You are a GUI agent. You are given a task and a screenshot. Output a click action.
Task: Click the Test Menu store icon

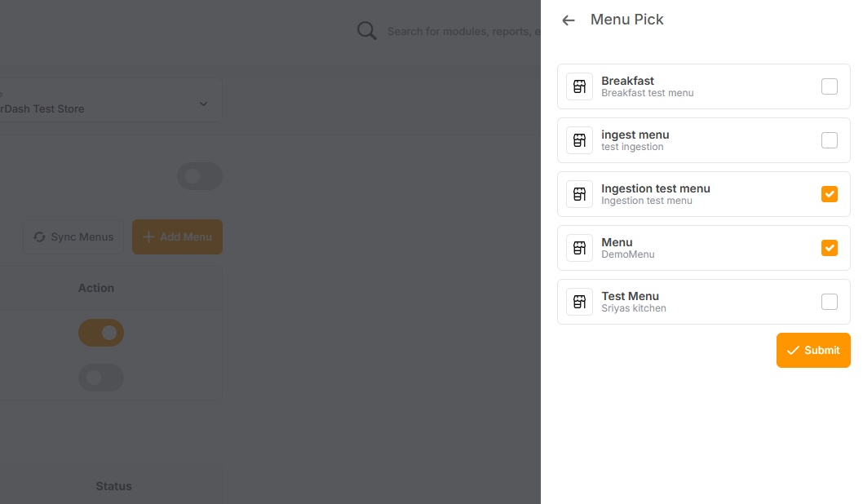pos(579,302)
